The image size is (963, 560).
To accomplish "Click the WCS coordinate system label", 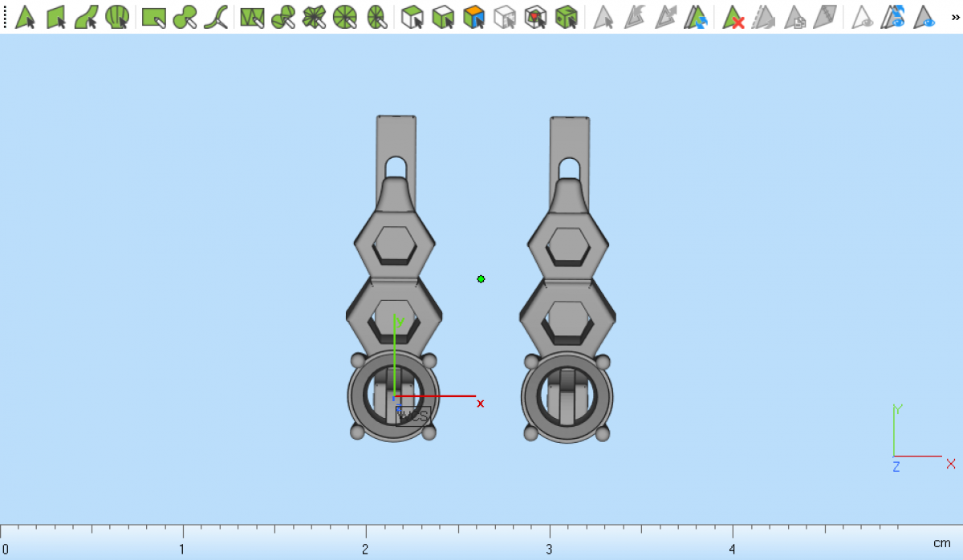I will click(x=413, y=416).
